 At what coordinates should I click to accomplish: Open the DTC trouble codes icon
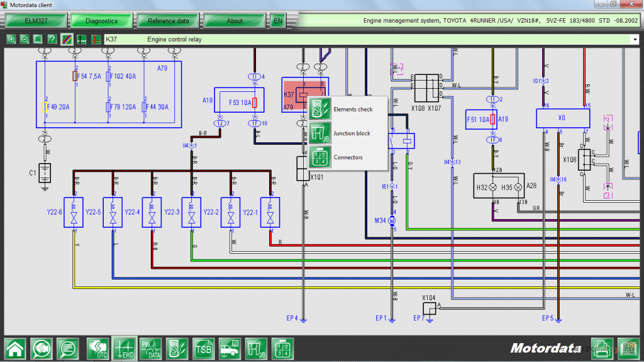pyautogui.click(x=97, y=349)
